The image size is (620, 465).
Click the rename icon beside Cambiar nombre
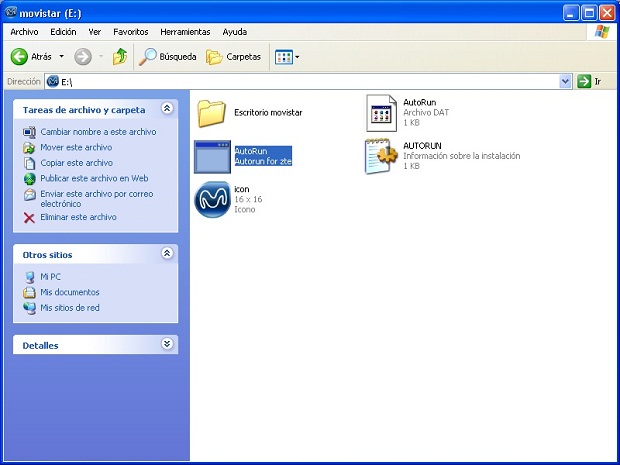tap(29, 132)
